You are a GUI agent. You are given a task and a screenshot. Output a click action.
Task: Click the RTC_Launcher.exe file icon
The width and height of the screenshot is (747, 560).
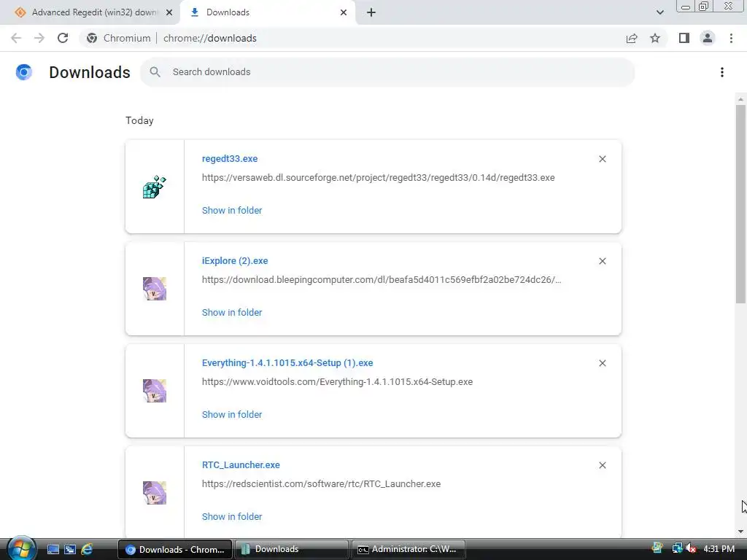[x=155, y=493]
